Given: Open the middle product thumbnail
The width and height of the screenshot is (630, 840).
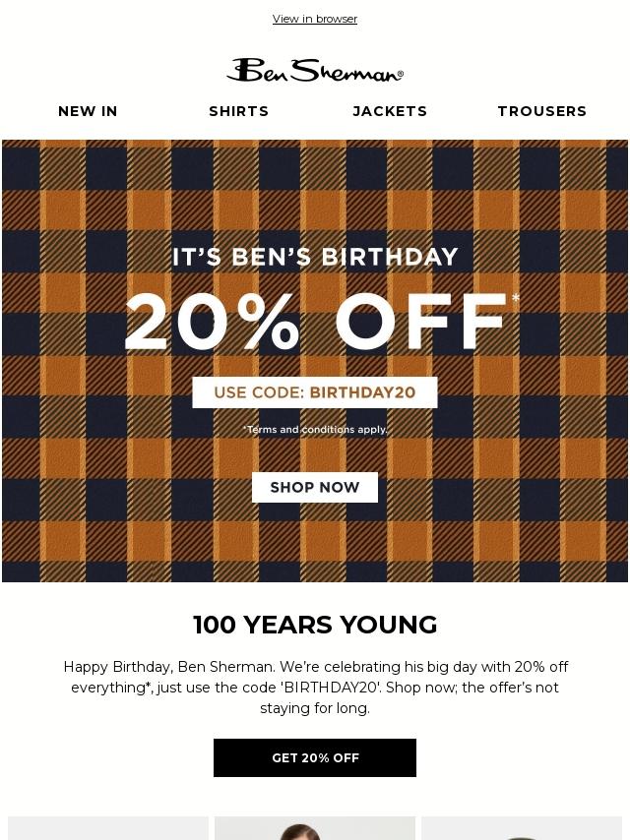Looking at the screenshot, I should pos(315,828).
